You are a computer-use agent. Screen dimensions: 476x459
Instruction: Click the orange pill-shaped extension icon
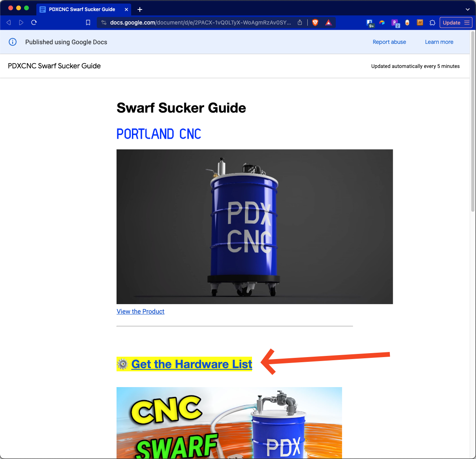tap(407, 23)
